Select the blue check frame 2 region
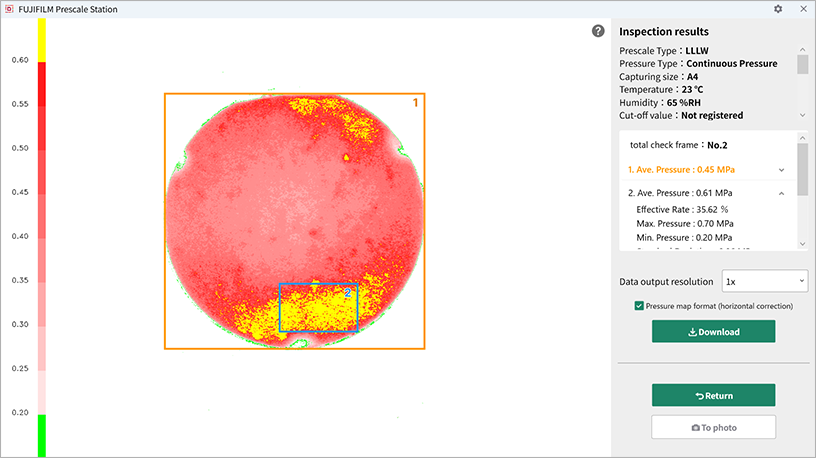 click(x=318, y=308)
